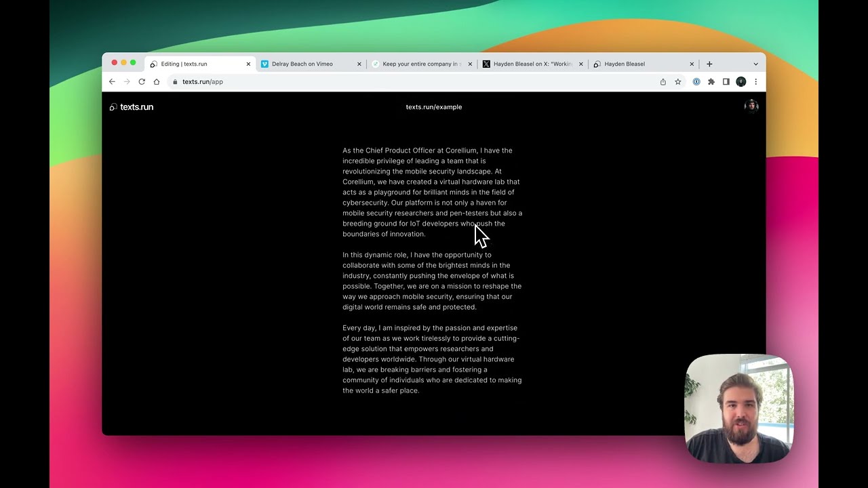This screenshot has width=868, height=488.
Task: Open the 1Password extension icon
Action: (696, 82)
